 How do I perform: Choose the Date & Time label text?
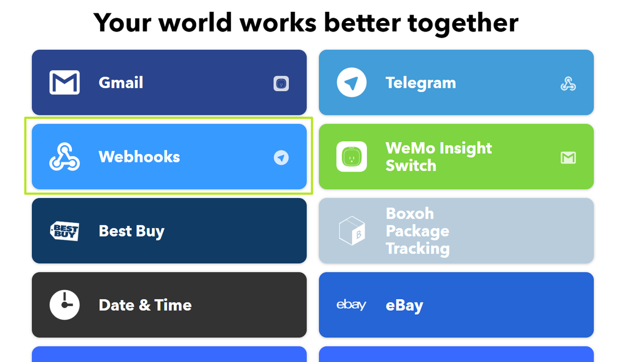point(145,305)
